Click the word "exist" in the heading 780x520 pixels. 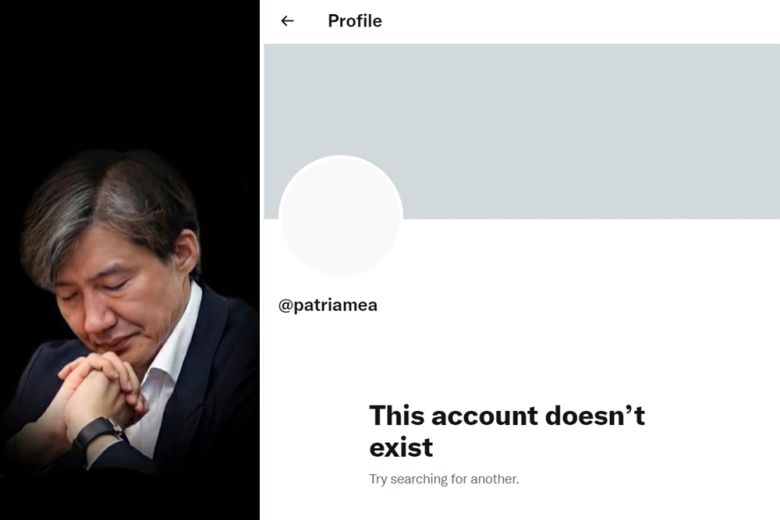click(400, 446)
